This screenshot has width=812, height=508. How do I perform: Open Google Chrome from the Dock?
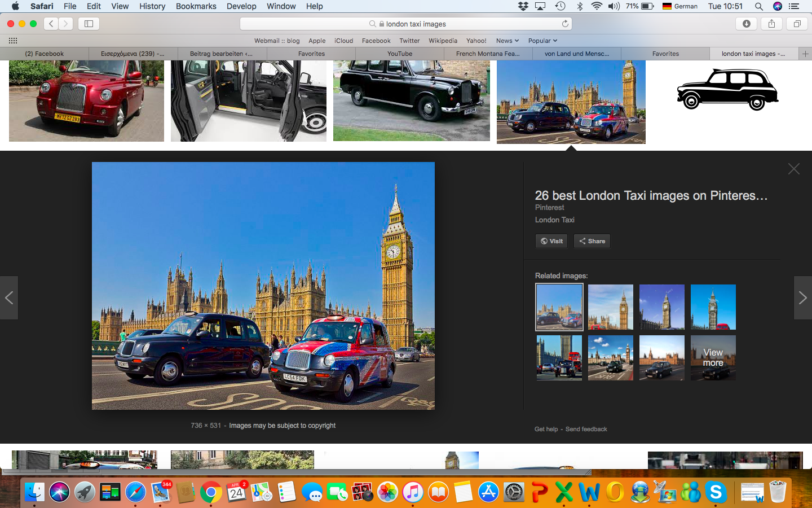tap(211, 492)
